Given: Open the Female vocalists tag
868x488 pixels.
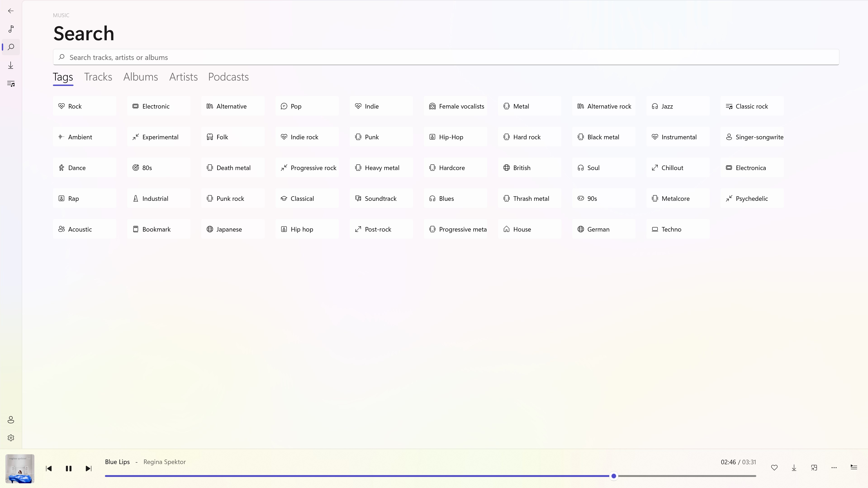Looking at the screenshot, I should [x=455, y=106].
